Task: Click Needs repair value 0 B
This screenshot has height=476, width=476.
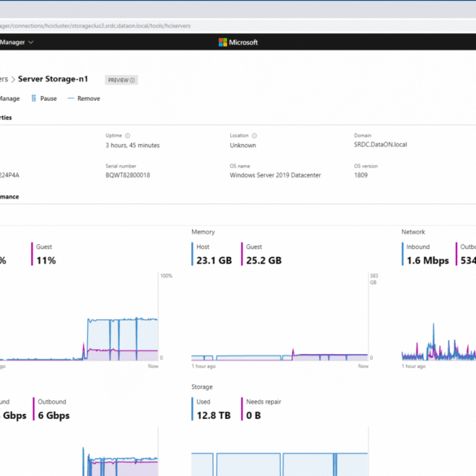Action: pos(254,415)
